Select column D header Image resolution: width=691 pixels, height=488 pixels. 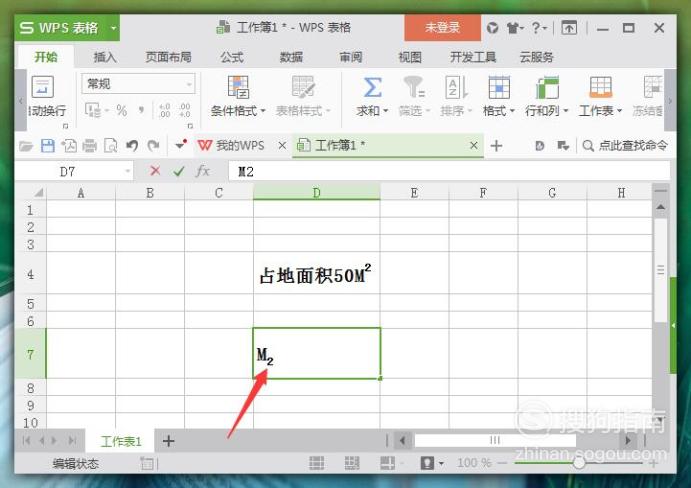tap(316, 193)
